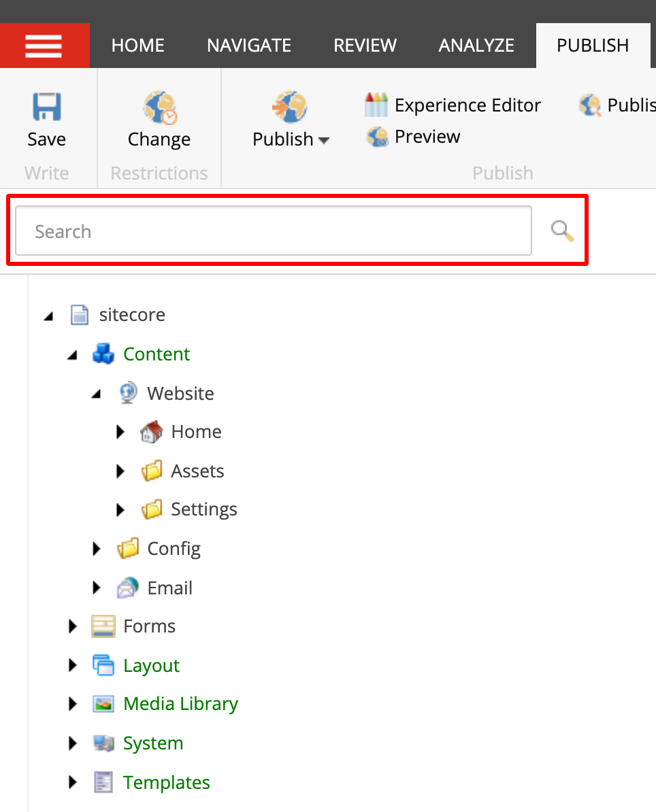Open the Publish dropdown arrow
656x812 pixels.
point(324,140)
